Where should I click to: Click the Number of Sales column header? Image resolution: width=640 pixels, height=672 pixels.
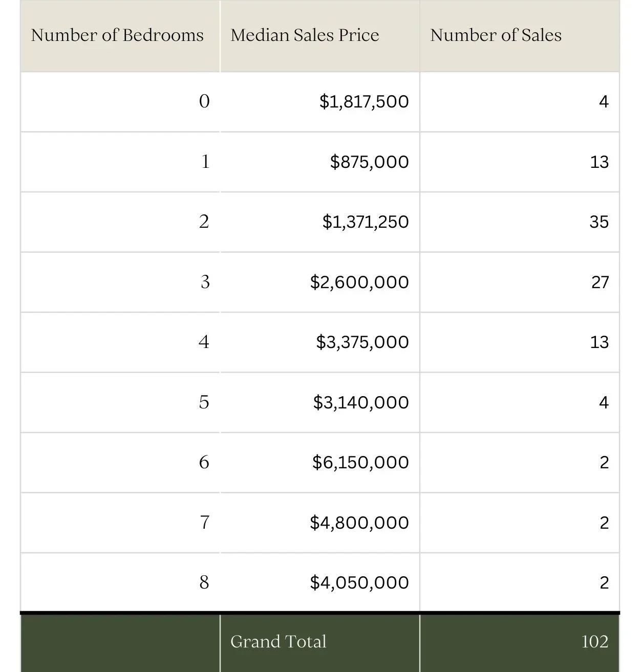click(496, 35)
